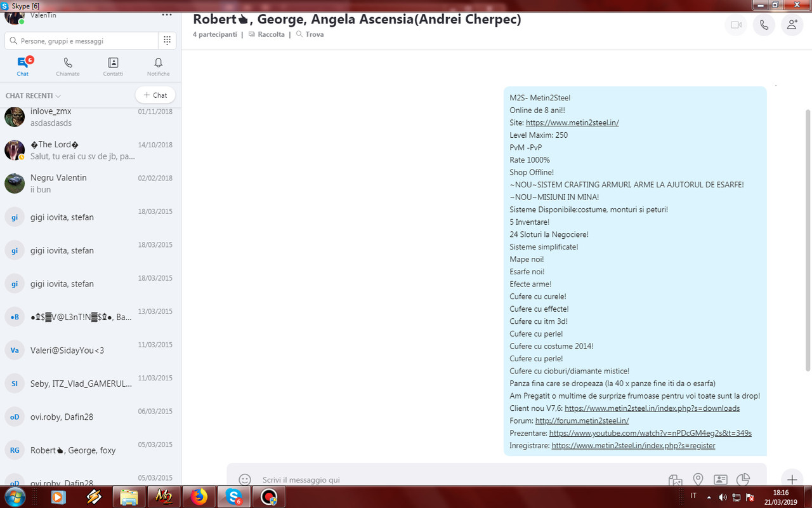Viewport: 812px width, 508px height.
Task: Create a poll with the chart icon
Action: click(x=743, y=479)
